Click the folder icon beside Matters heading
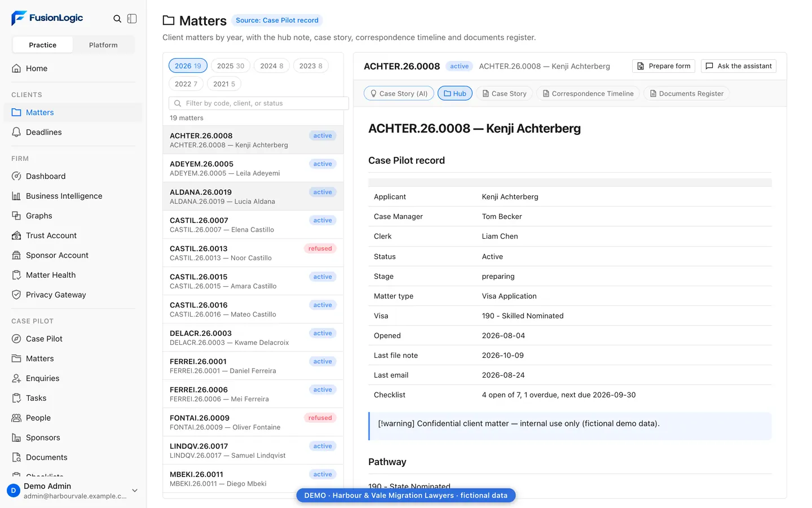 point(169,20)
